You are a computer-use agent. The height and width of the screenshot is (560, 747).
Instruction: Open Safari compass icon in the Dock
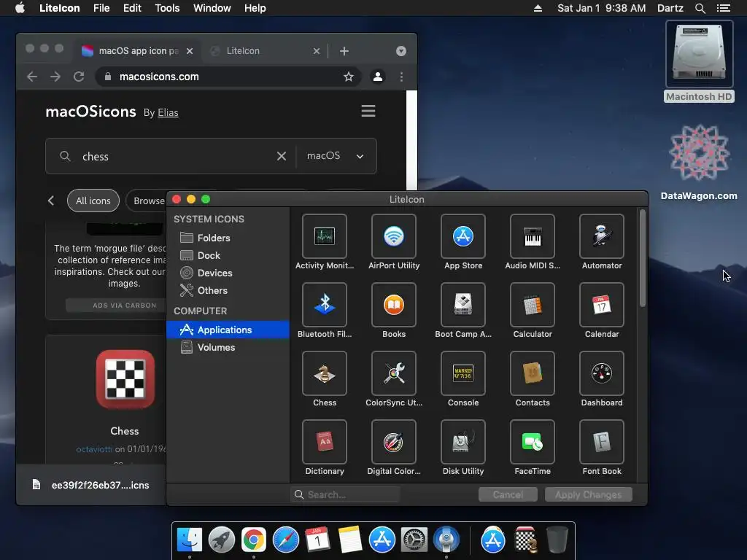tap(285, 540)
